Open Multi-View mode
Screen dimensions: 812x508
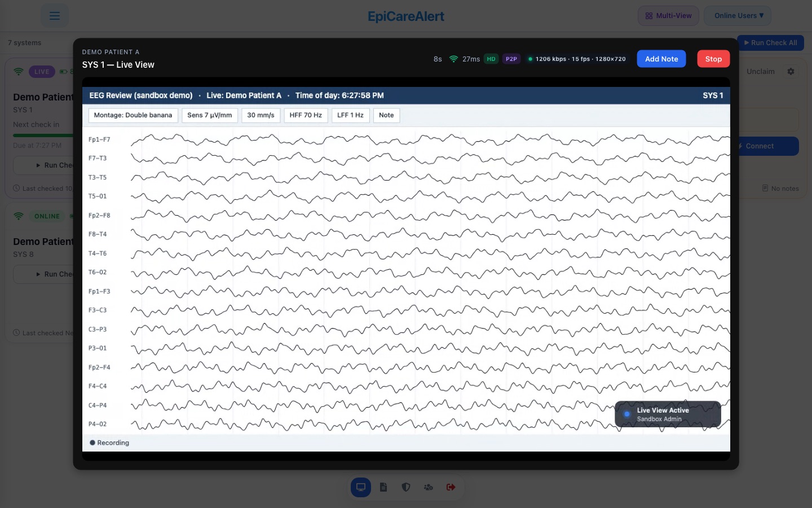(x=669, y=16)
